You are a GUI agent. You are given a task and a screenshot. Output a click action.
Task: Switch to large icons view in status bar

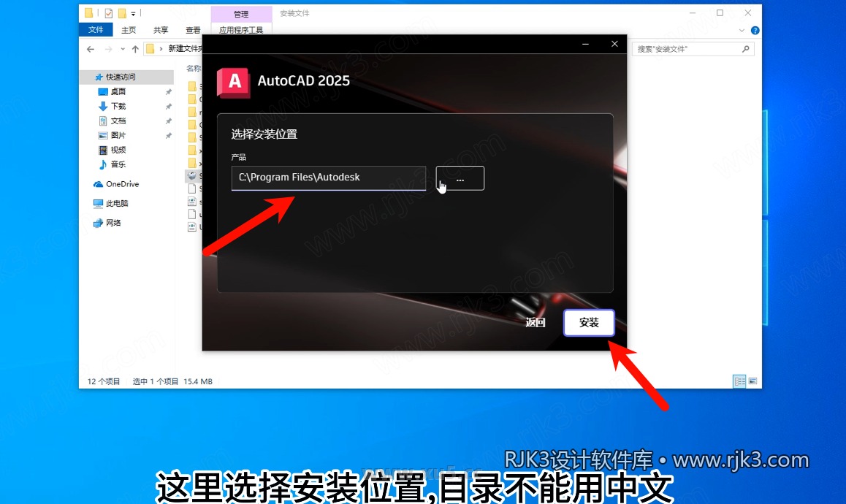tap(753, 381)
